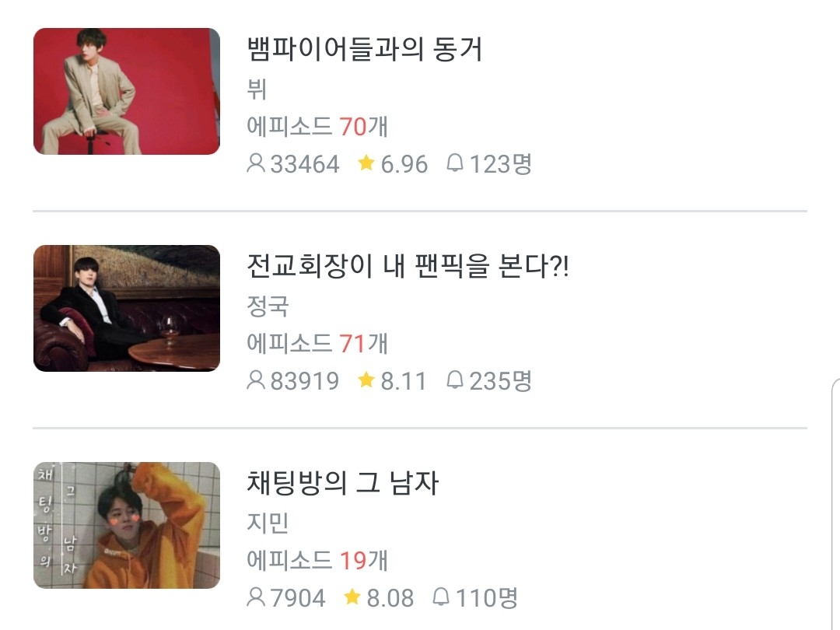The image size is (840, 630).
Task: Click the reader icon next to 7904
Action: click(x=256, y=597)
